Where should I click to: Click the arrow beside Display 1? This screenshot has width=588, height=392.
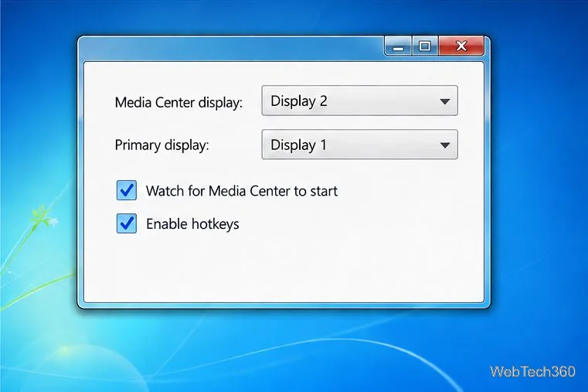(x=445, y=145)
